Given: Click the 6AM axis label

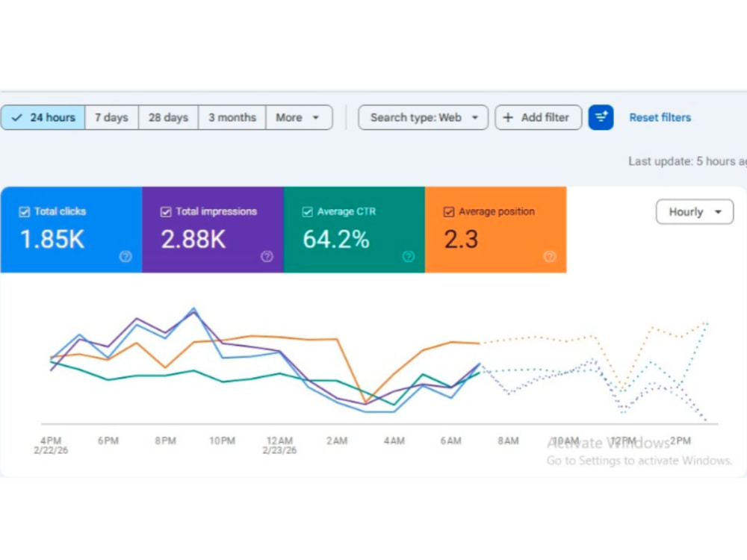Looking at the screenshot, I should (x=451, y=441).
